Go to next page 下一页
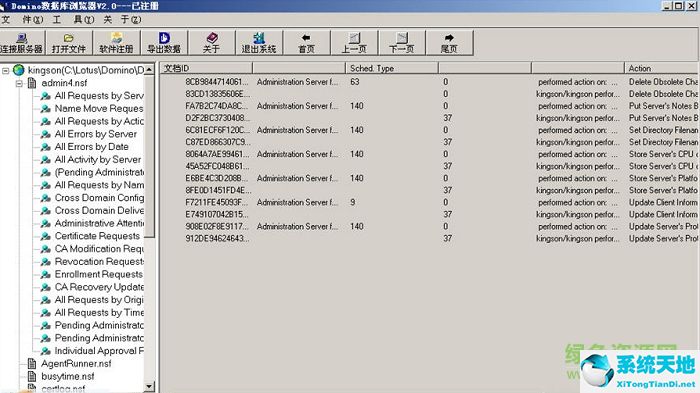Image resolution: width=700 pixels, height=393 pixels. (x=401, y=43)
